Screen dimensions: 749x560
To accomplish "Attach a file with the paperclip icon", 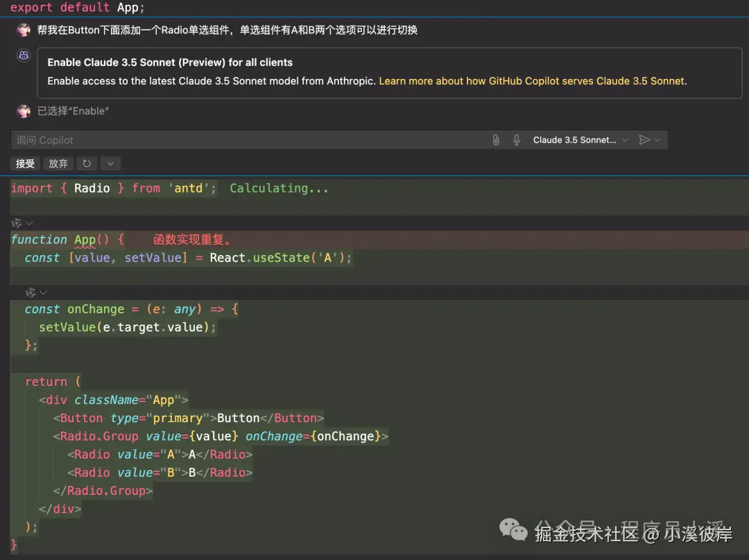I will pyautogui.click(x=497, y=139).
